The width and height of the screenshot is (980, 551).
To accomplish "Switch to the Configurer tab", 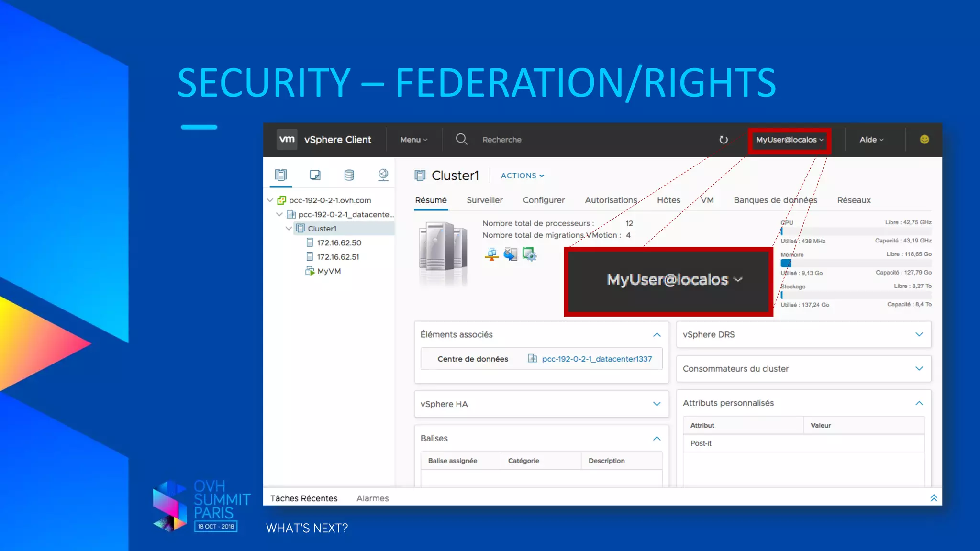I will coord(544,200).
